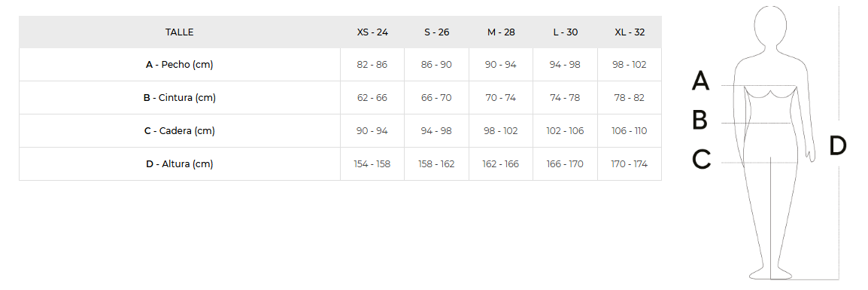Click the letter C on body diagram
This screenshot has width=868, height=290.
701,160
